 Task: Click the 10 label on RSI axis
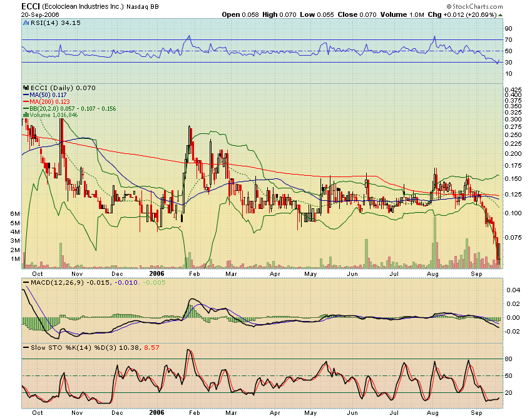(x=508, y=74)
